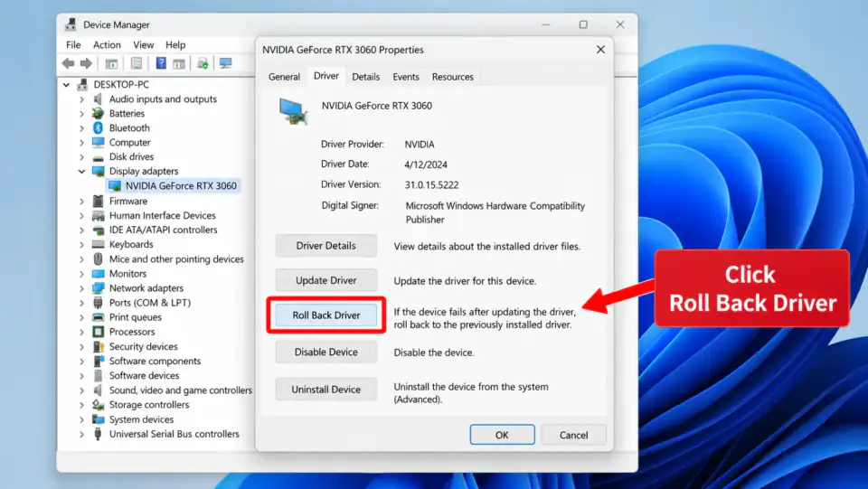This screenshot has width=868, height=489.
Task: Click the Uninstall Device button
Action: click(326, 390)
